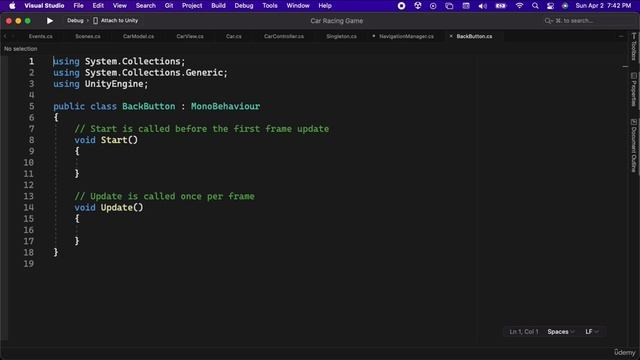Viewport: 640px width, 360px height.
Task: Click the screen recording icon in menu bar
Action: click(402, 6)
